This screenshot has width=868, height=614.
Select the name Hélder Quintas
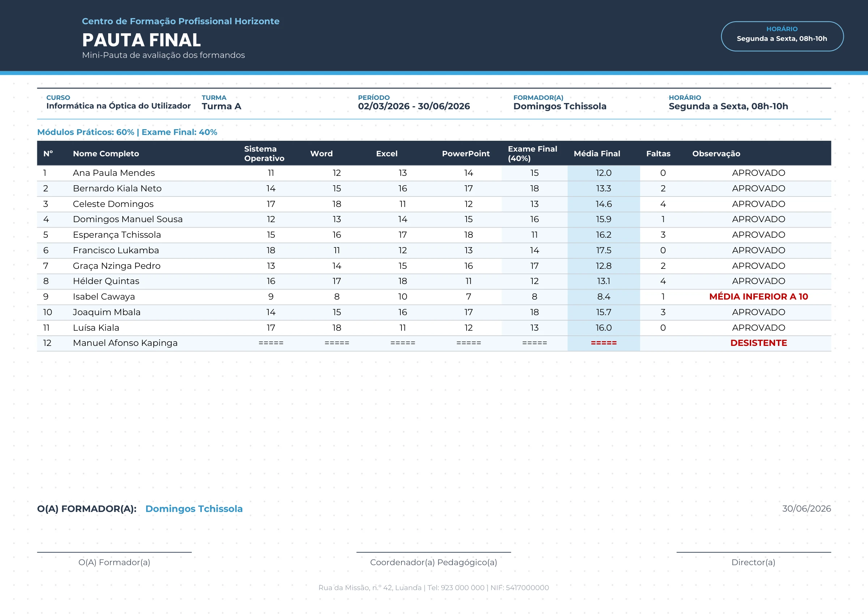pos(106,281)
